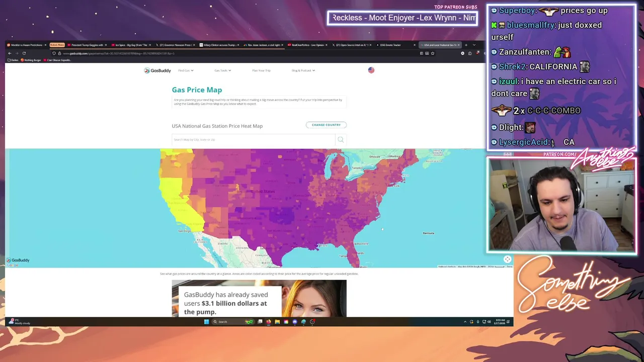This screenshot has height=362, width=644.
Task: Switch to the RealClearPolitics tab
Action: tap(307, 45)
